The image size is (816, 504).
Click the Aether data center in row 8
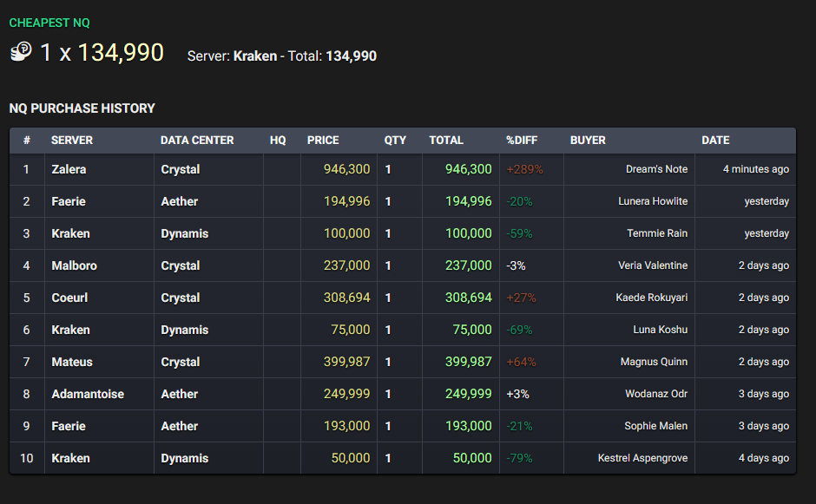pos(179,394)
